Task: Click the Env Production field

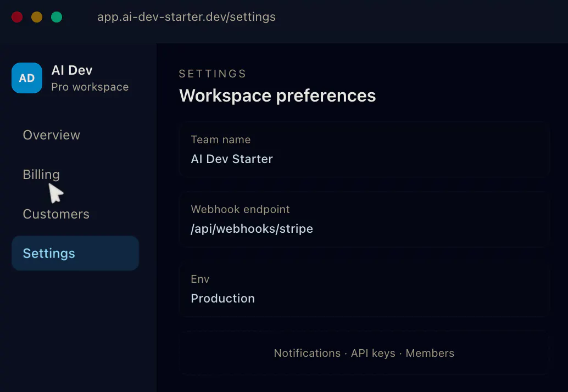Action: [364, 289]
